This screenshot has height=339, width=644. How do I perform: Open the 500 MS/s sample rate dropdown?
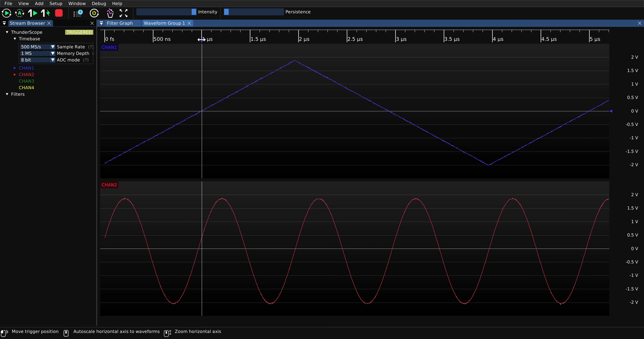click(37, 47)
